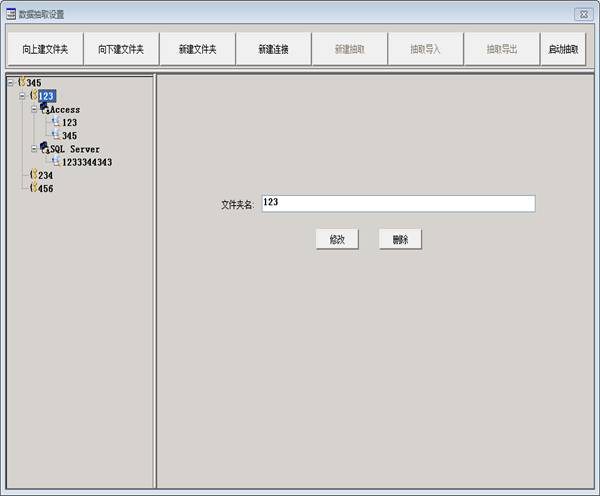The image size is (600, 496).
Task: Click the 234 folder icon in tree
Action: (33, 175)
